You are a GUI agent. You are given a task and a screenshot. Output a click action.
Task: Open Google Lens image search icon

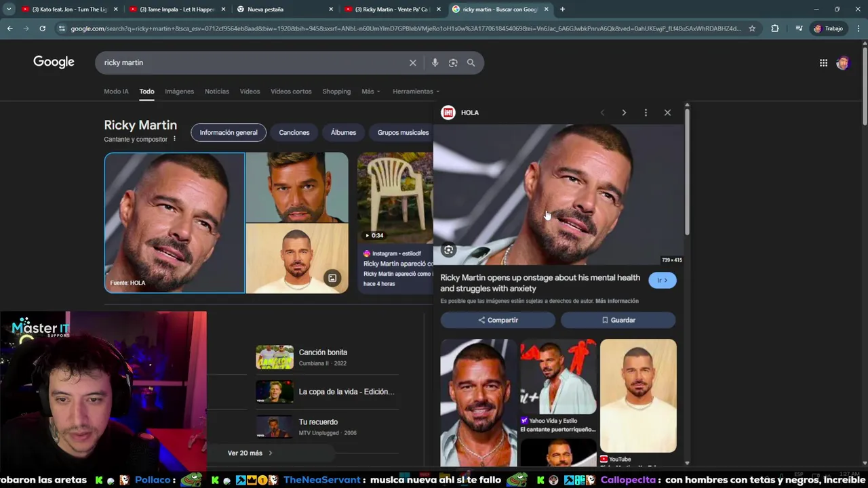453,62
